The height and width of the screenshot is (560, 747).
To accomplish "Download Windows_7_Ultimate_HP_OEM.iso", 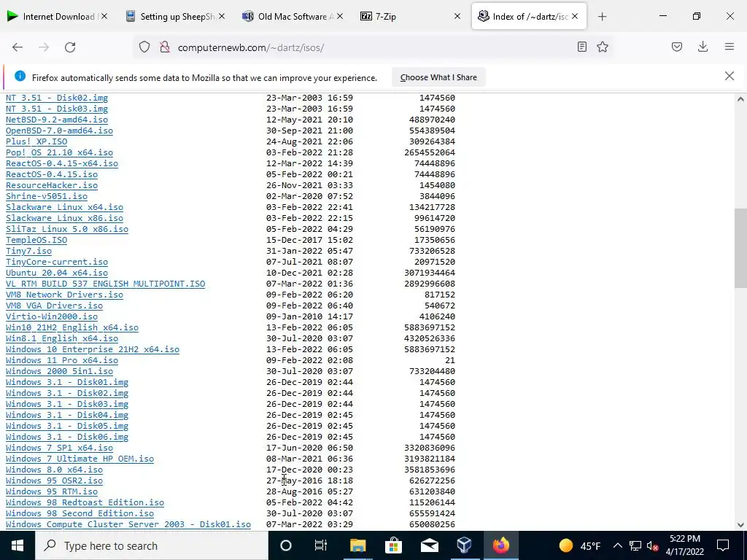I will coord(80,459).
